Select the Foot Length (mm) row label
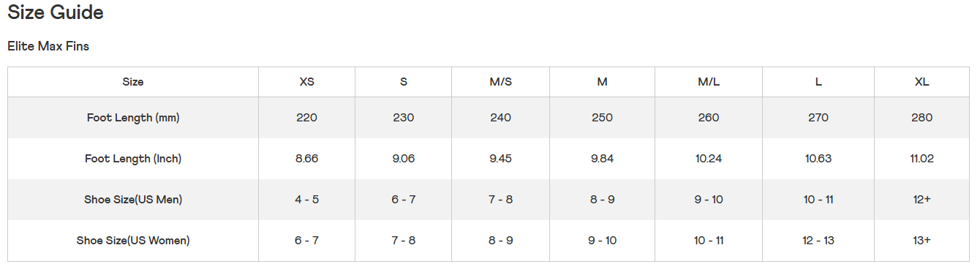 [133, 118]
